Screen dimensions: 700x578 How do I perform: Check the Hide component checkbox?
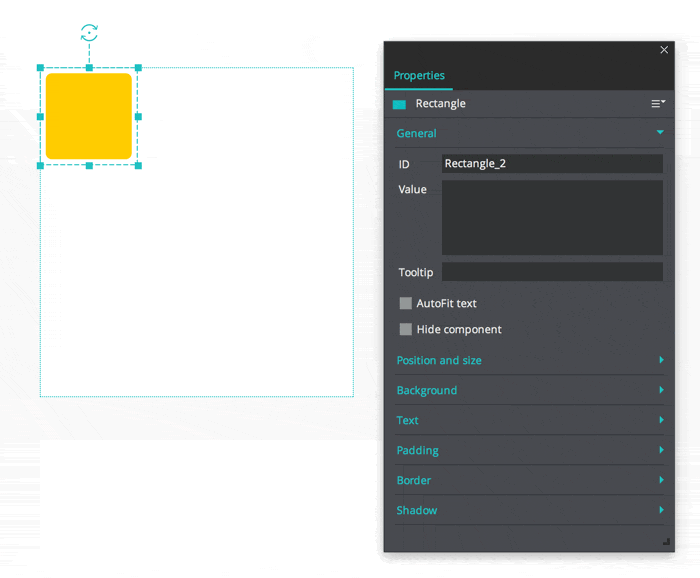click(405, 329)
